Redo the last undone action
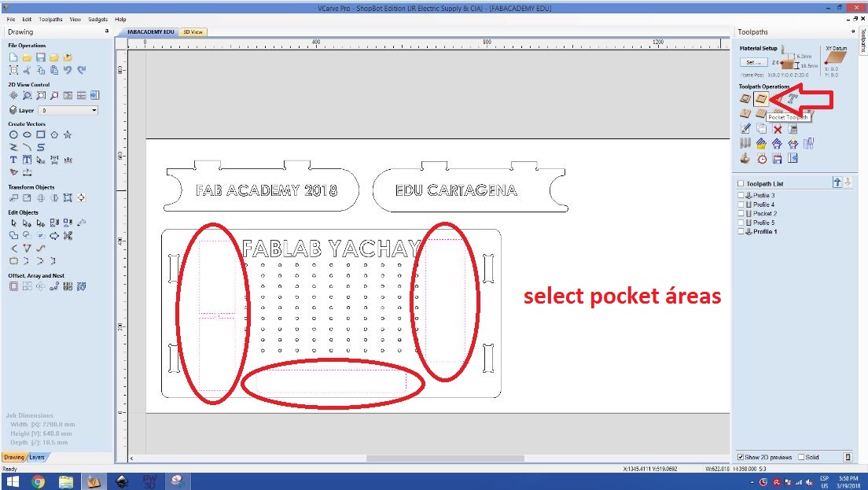868x490 pixels. pyautogui.click(x=82, y=70)
